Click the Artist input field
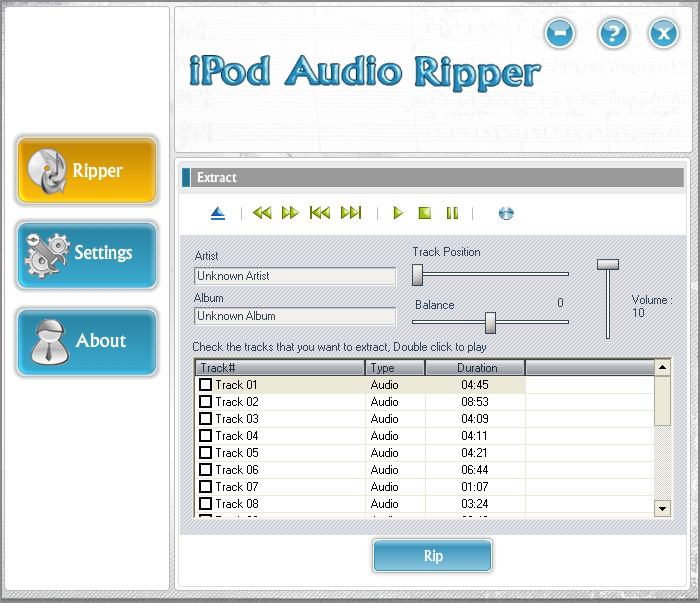Image resolution: width=700 pixels, height=603 pixels. coord(295,276)
